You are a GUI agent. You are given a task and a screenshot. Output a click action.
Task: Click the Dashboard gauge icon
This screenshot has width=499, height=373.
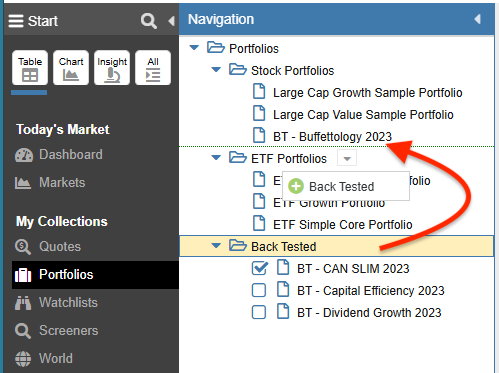point(24,155)
